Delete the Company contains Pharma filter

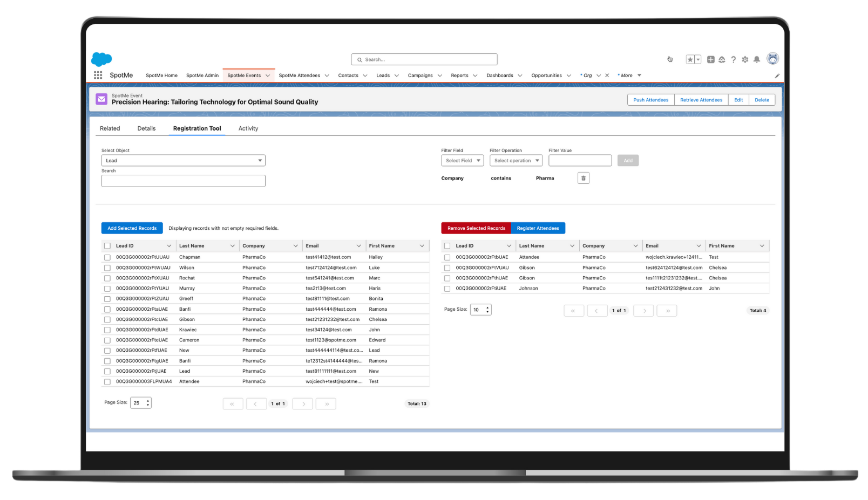click(x=583, y=177)
